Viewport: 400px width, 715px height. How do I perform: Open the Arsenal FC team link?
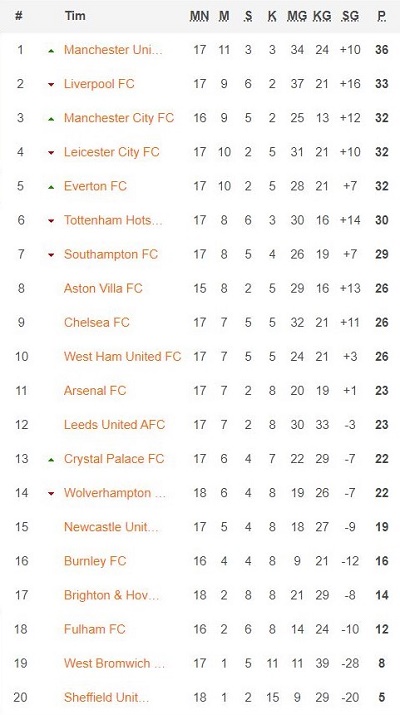coord(95,390)
